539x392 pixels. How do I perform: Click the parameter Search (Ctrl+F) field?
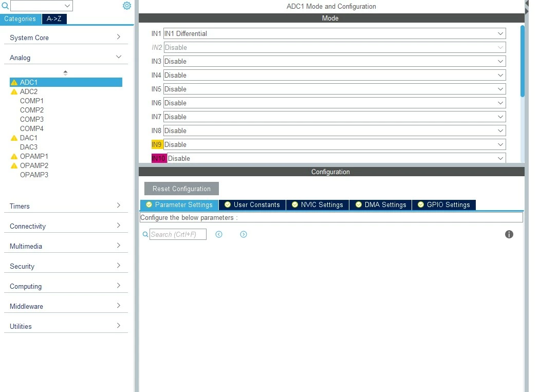click(x=178, y=234)
